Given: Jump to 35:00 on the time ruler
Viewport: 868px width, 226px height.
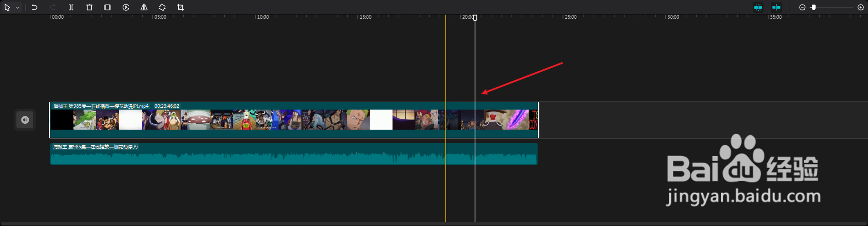Looking at the screenshot, I should pos(776,17).
